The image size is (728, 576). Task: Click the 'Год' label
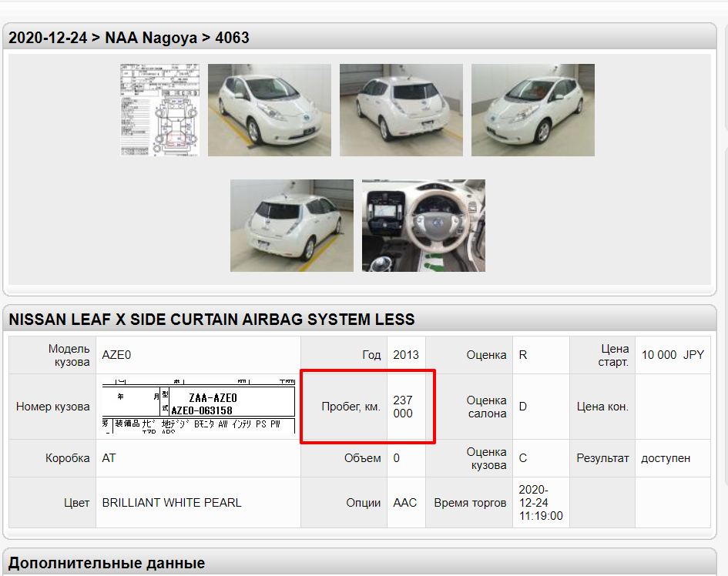[371, 355]
